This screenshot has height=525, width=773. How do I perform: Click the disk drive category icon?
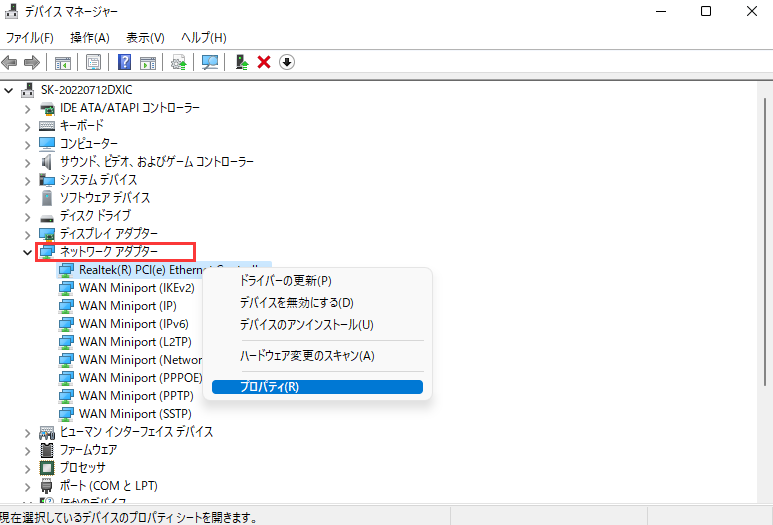tap(47, 217)
